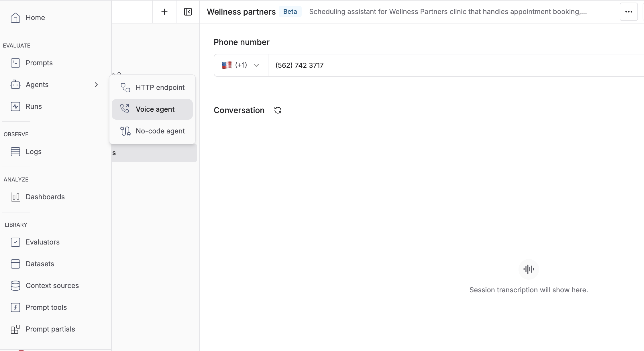Screen dimensions: 644x351
Task: Open the country code (+1) dropdown
Action: [x=241, y=65]
